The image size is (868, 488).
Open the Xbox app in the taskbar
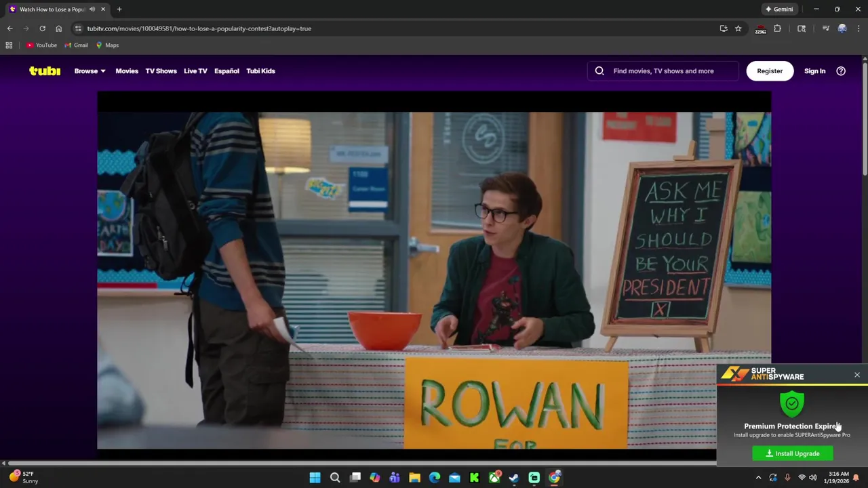[494, 478]
